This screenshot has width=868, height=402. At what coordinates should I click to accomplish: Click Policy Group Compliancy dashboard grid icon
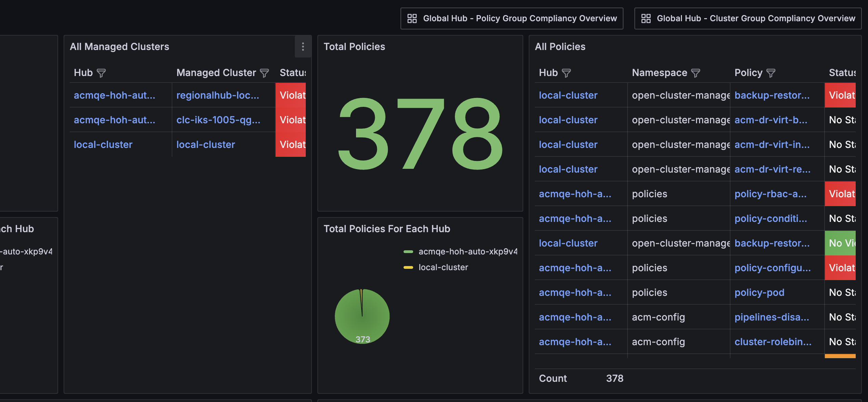click(x=412, y=18)
